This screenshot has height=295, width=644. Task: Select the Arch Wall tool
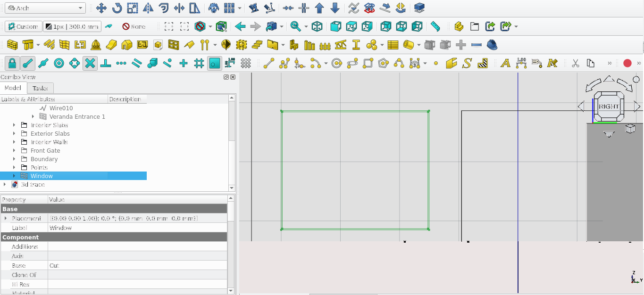13,45
